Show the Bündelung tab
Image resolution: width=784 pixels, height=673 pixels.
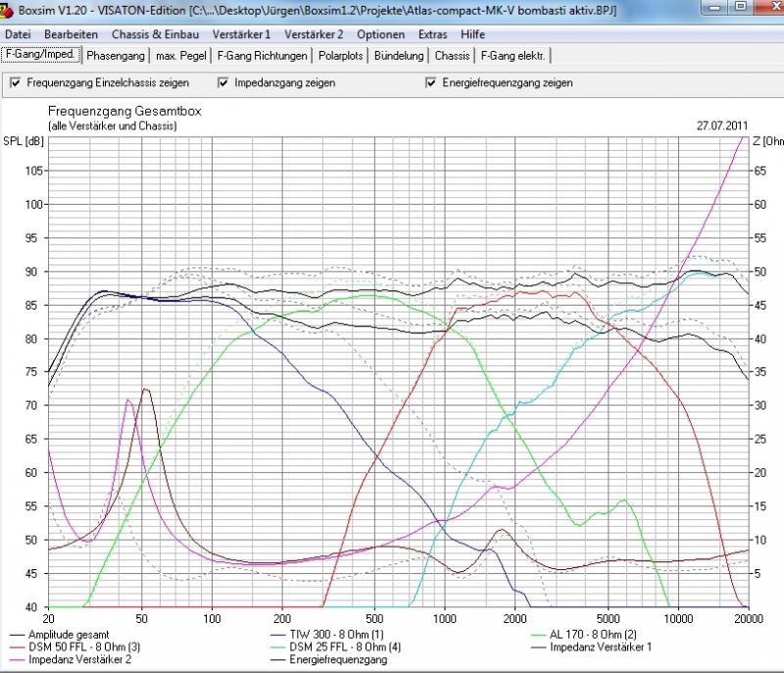coord(399,56)
